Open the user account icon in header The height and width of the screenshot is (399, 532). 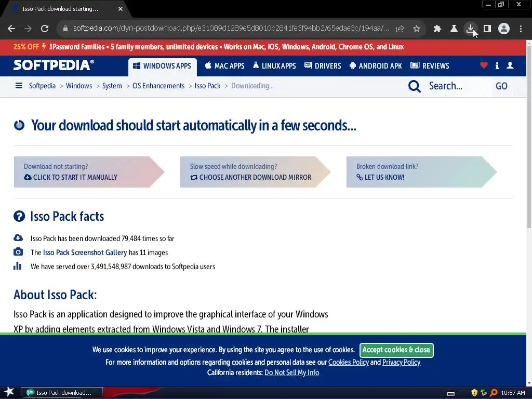pyautogui.click(x=510, y=65)
